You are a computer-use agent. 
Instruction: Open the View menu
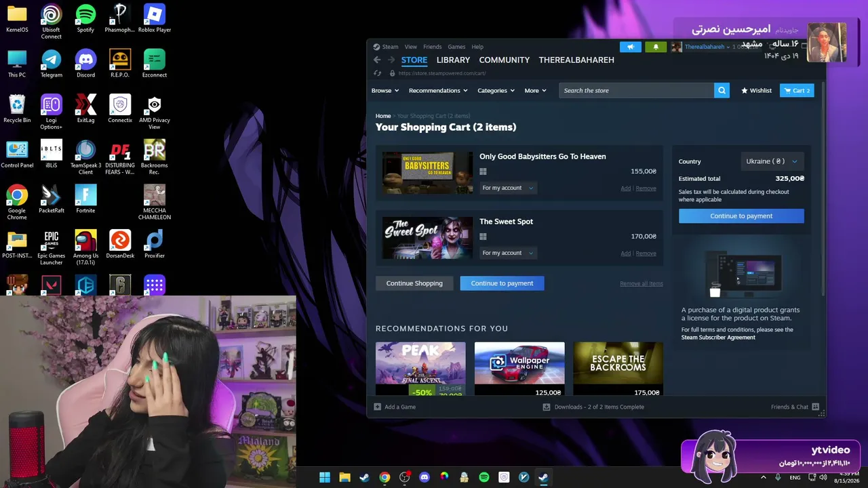(x=411, y=47)
